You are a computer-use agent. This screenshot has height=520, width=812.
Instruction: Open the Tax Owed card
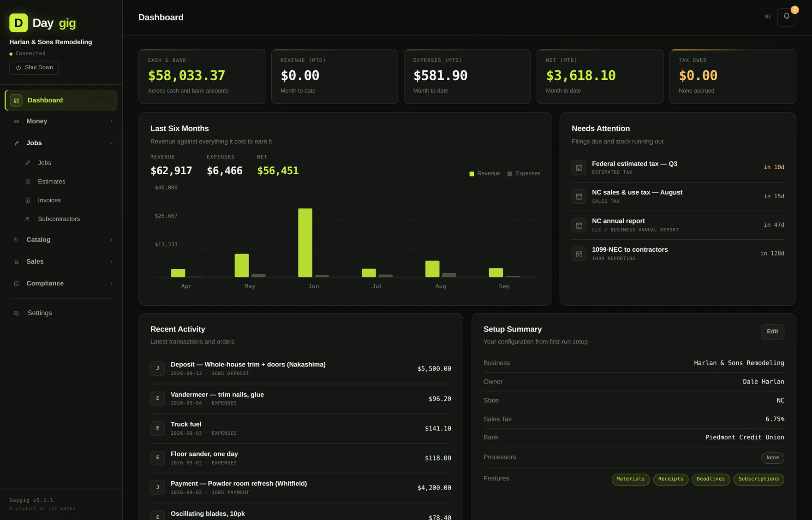pyautogui.click(x=733, y=77)
